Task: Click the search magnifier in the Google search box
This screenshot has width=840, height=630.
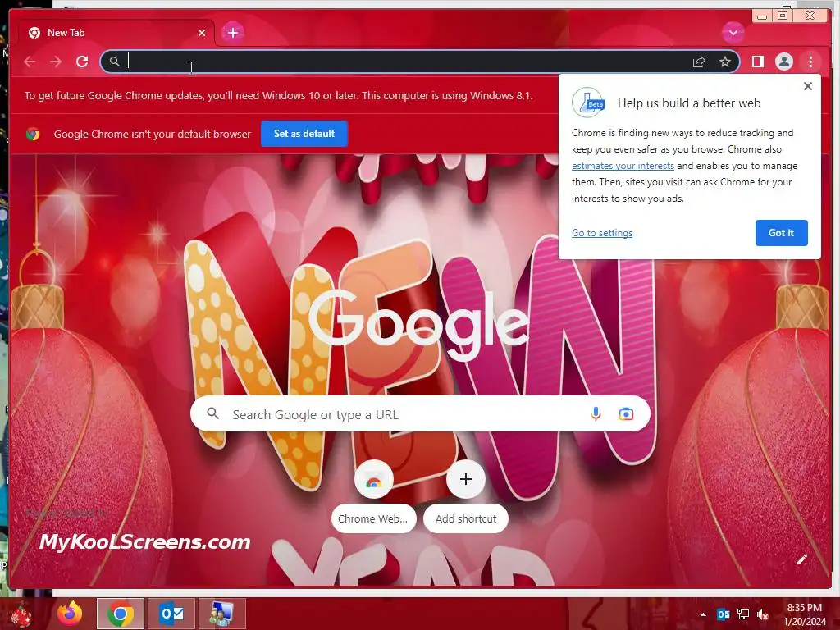Action: (x=213, y=413)
